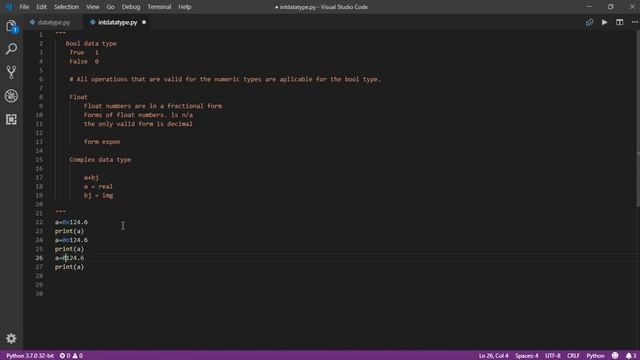The image size is (640, 360).
Task: Select Python 3.7.0 32-bit interpreter
Action: (x=30, y=356)
